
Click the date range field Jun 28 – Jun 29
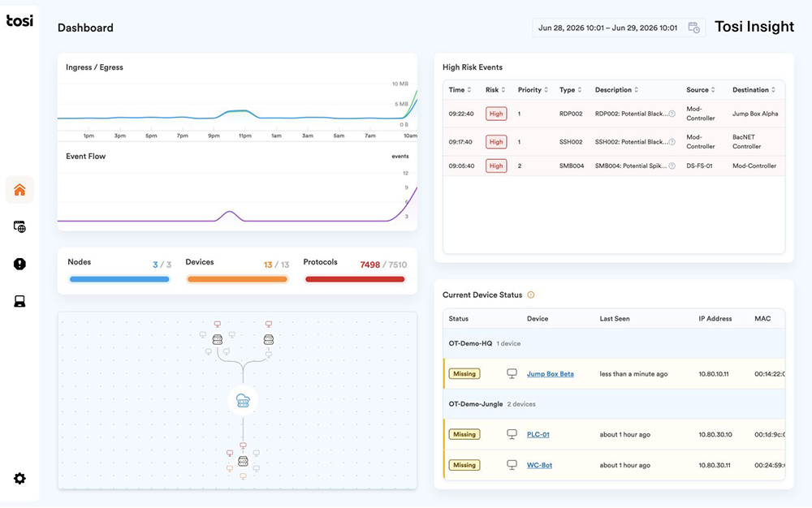tap(619, 28)
